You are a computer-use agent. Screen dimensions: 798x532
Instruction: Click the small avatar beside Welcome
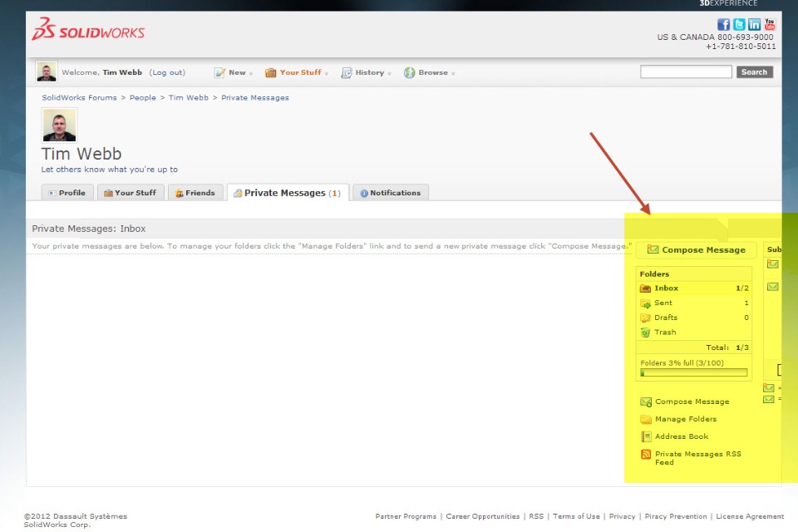pyautogui.click(x=47, y=71)
